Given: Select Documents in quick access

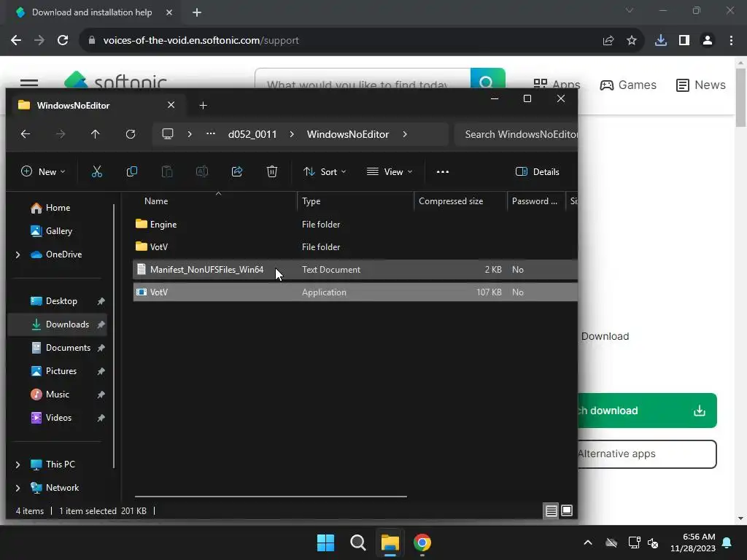Looking at the screenshot, I should click(60, 348).
